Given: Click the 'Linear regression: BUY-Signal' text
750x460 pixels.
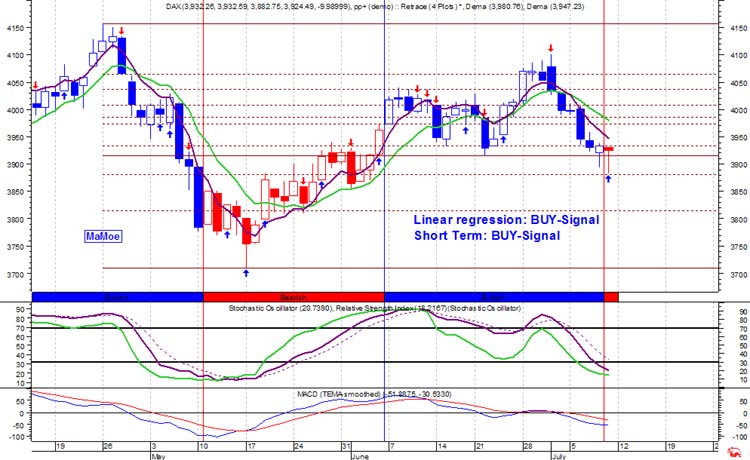Looking at the screenshot, I should pos(506,220).
